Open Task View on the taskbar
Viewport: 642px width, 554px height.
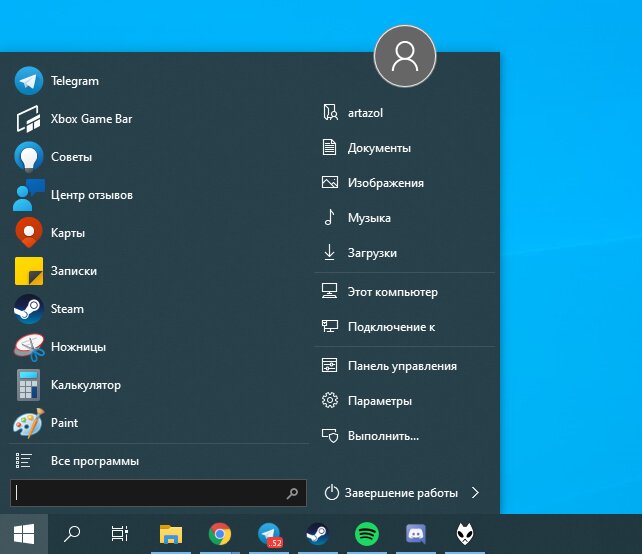[120, 534]
